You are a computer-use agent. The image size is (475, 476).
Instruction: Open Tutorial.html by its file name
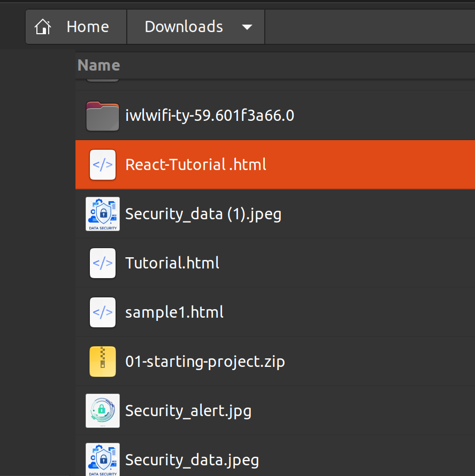coord(172,263)
